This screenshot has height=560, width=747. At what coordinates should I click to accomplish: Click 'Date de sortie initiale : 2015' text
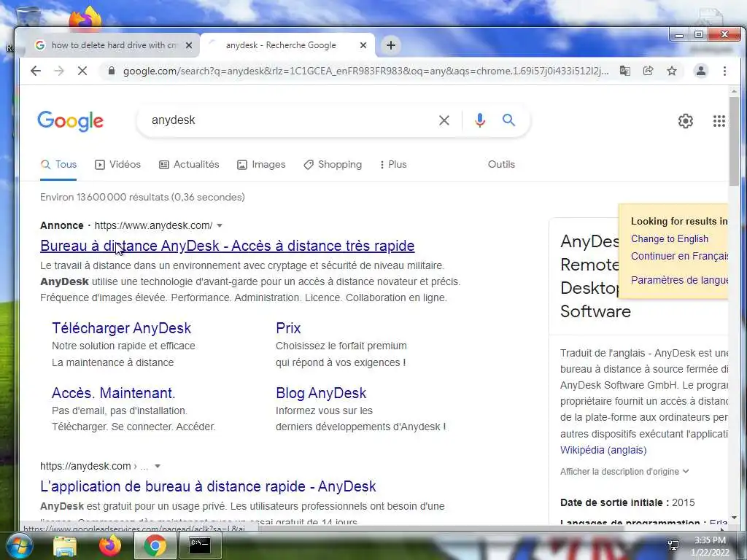click(x=627, y=502)
